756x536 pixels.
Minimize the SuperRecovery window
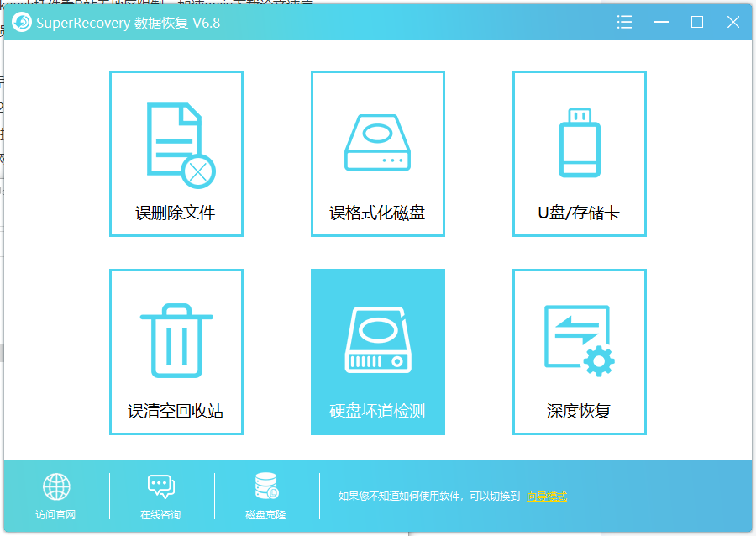660,22
